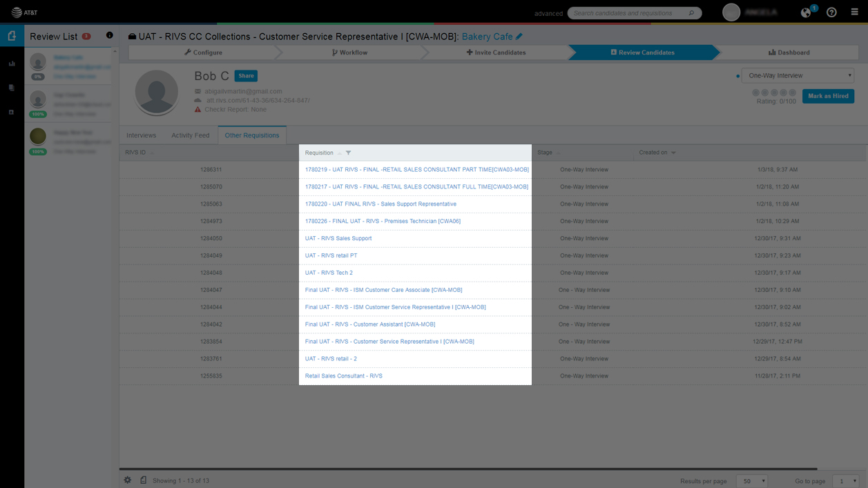
Task: Select the first candidate with 0% score
Action: point(69,66)
